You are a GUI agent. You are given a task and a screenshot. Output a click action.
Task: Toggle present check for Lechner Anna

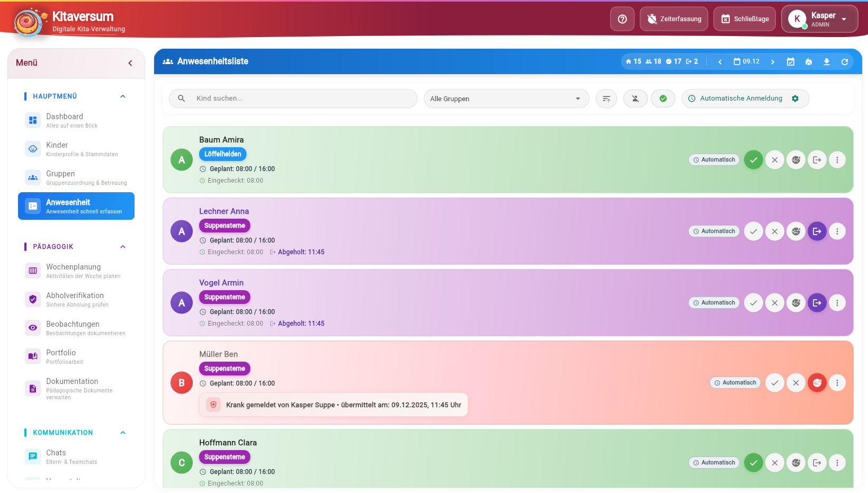753,231
